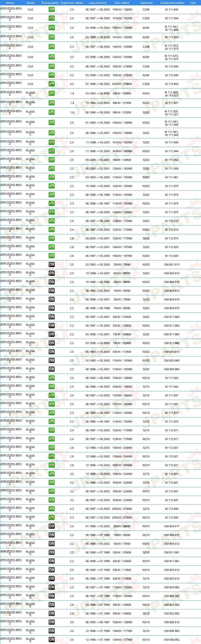Click diesel ON icon in OM 604.917 row
This screenshot has width=201, height=644.
pos(52,526)
